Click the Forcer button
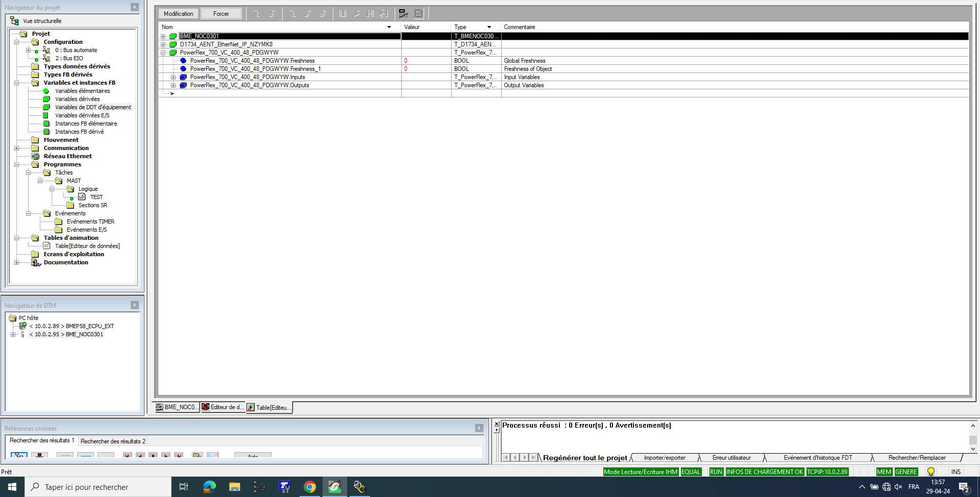Viewport: 980px width, 497px height. click(221, 14)
